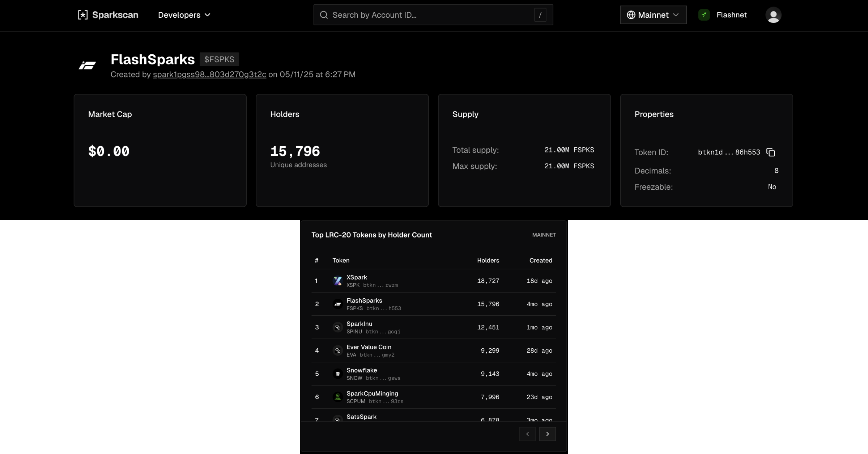868x454 pixels.
Task: Click the Holders column header
Action: tap(488, 260)
